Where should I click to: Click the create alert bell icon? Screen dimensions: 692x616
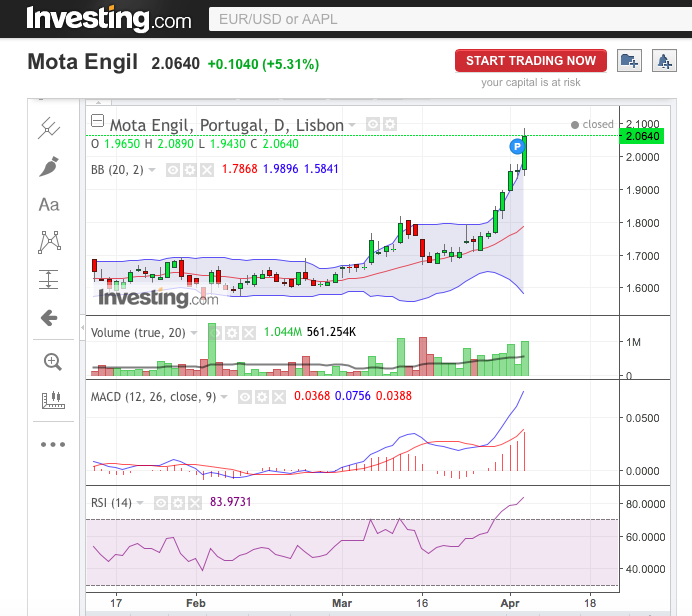point(664,60)
